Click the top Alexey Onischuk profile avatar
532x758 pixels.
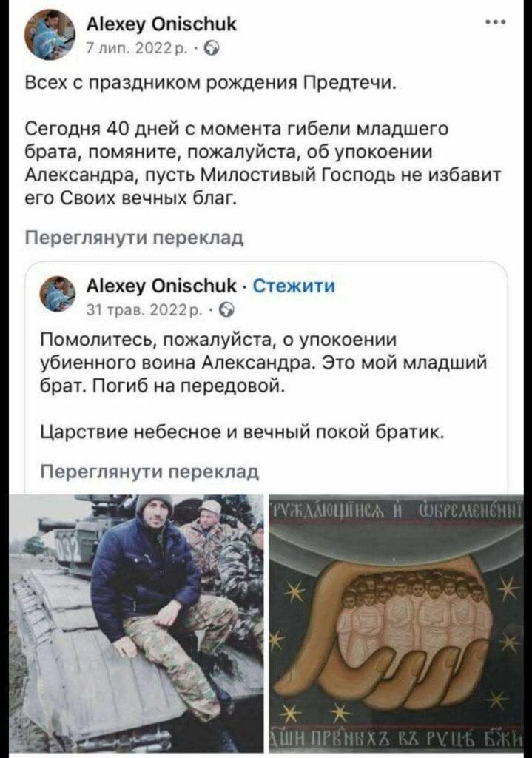tap(50, 36)
